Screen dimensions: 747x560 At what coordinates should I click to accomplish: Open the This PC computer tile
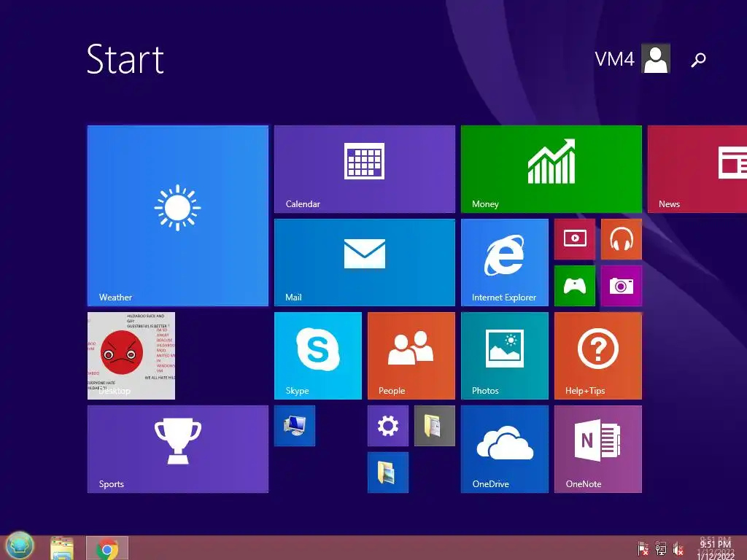click(295, 426)
